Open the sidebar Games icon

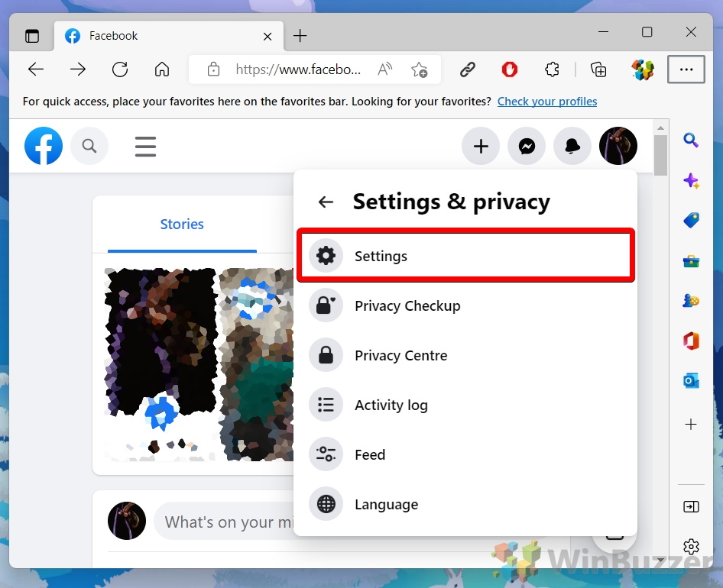click(691, 301)
